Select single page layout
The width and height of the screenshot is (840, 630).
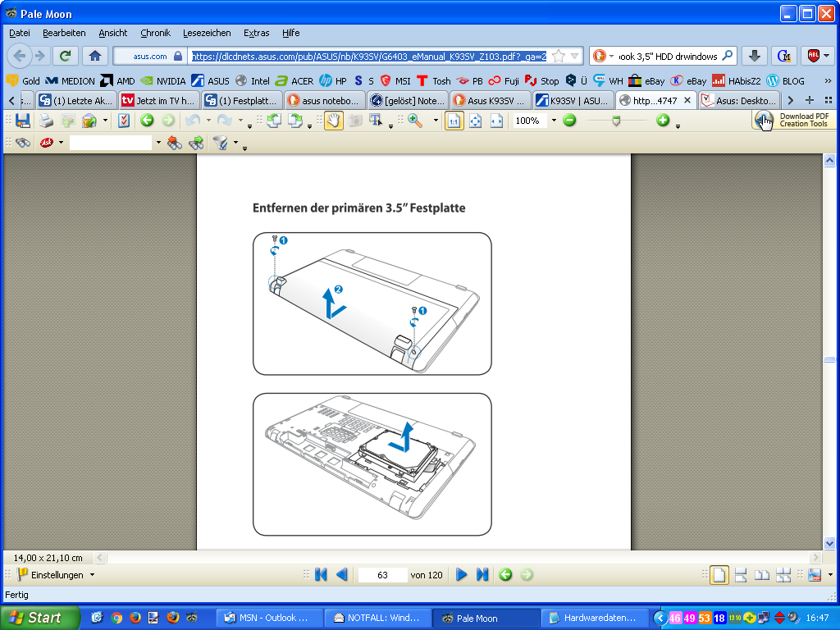[x=719, y=575]
